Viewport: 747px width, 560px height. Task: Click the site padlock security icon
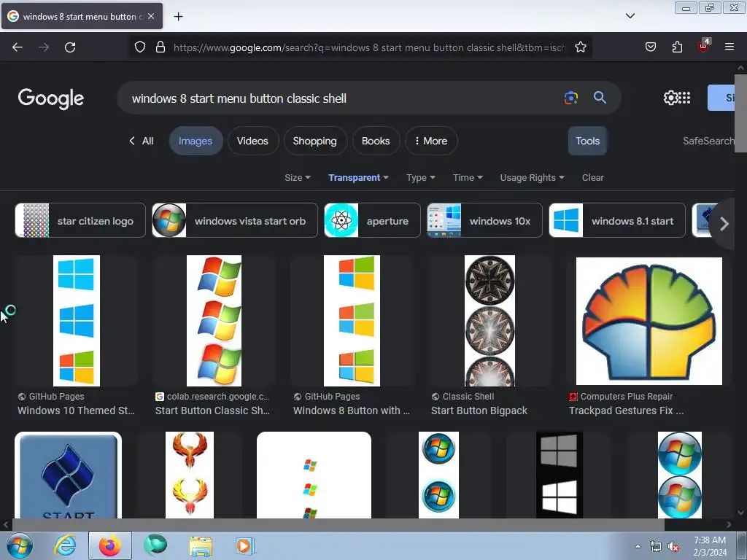(x=160, y=47)
